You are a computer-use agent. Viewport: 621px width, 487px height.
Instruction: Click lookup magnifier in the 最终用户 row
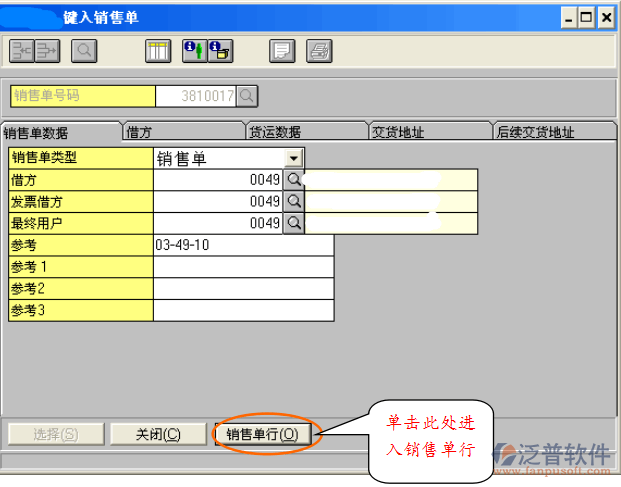pyautogui.click(x=294, y=223)
